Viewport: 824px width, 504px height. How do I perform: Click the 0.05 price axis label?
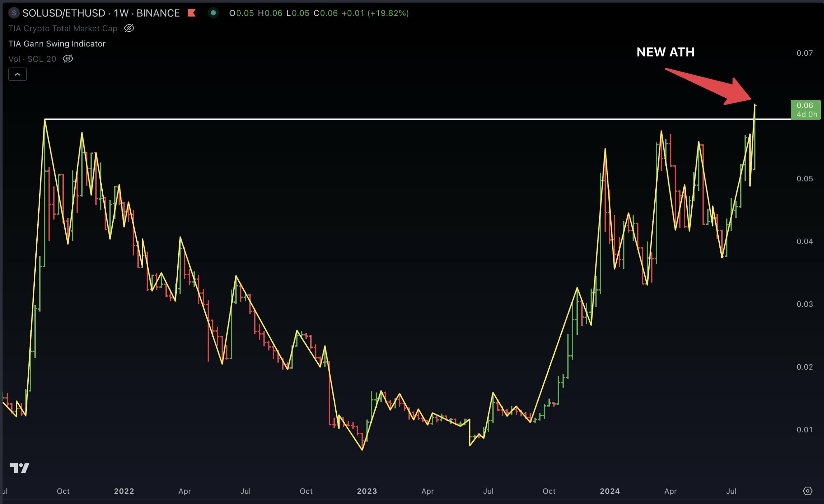pyautogui.click(x=805, y=179)
